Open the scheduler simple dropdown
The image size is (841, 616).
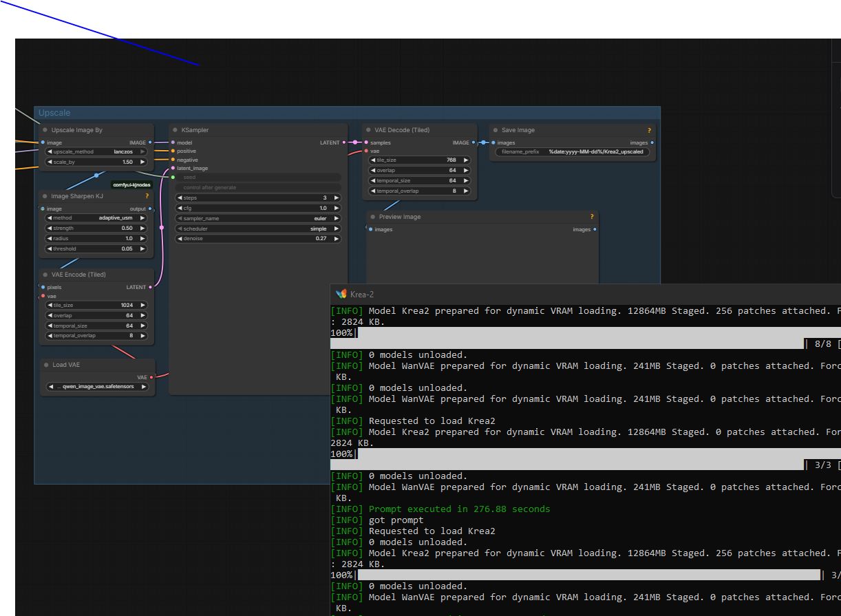coord(258,229)
